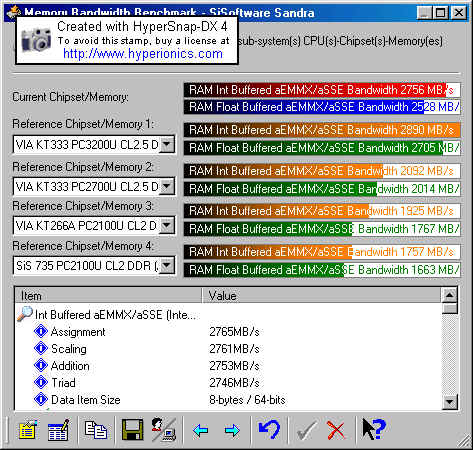Click the yellow notepad options icon
The height and width of the screenshot is (450, 473).
click(x=27, y=430)
